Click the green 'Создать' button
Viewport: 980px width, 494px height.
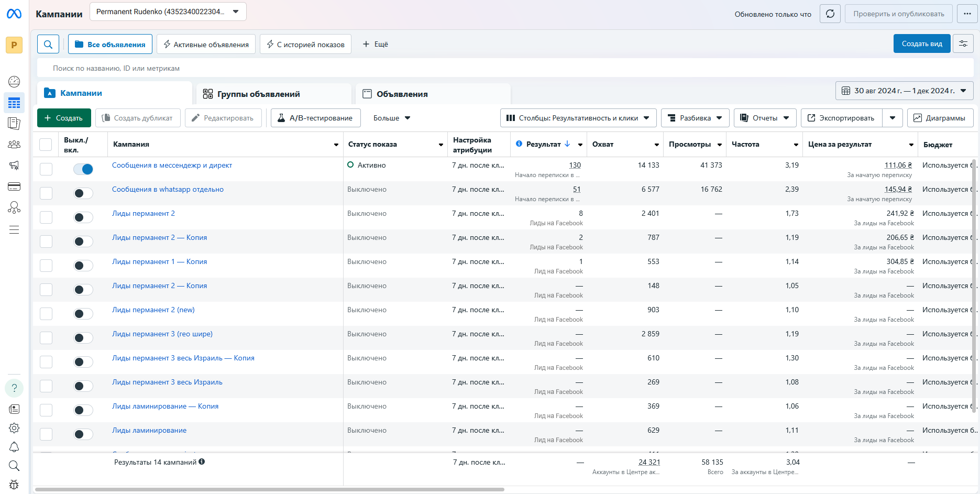64,118
